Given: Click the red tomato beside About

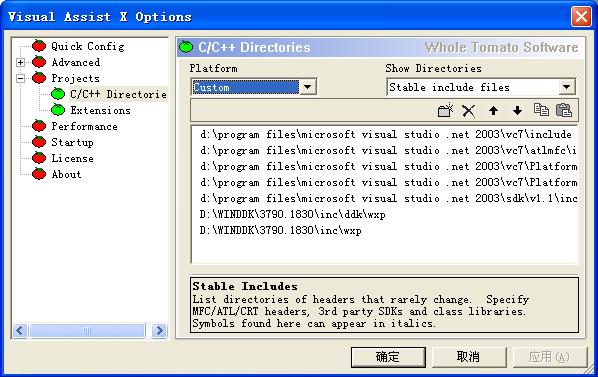Looking at the screenshot, I should pyautogui.click(x=39, y=174).
